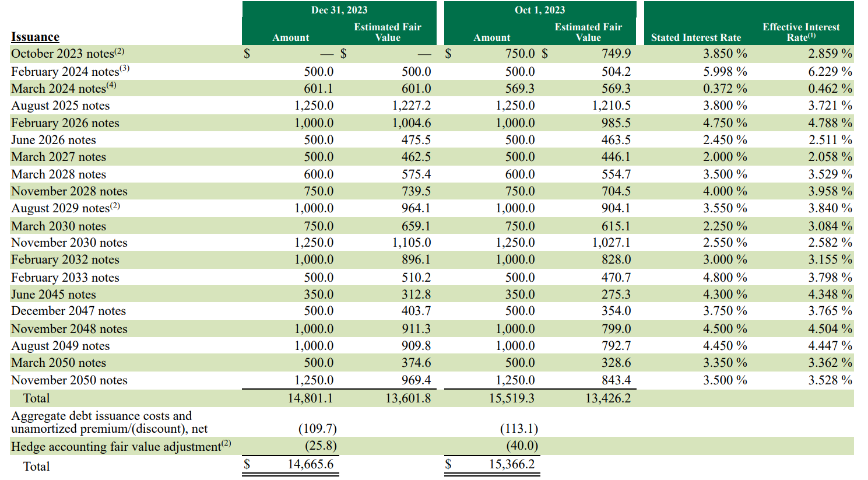The image size is (868, 480).
Task: Click the 13,426.2 total fair value cell
Action: [608, 398]
